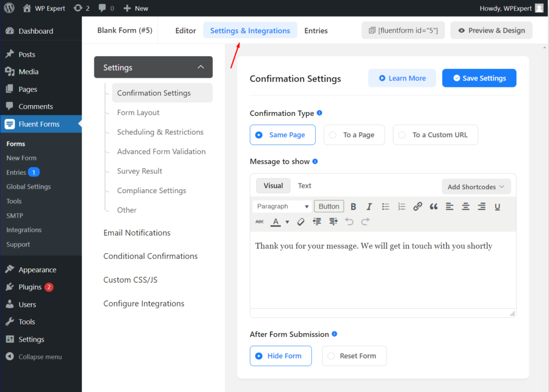Screen dimensions: 549x392
Task: Redo the last edit
Action: [x=365, y=222]
